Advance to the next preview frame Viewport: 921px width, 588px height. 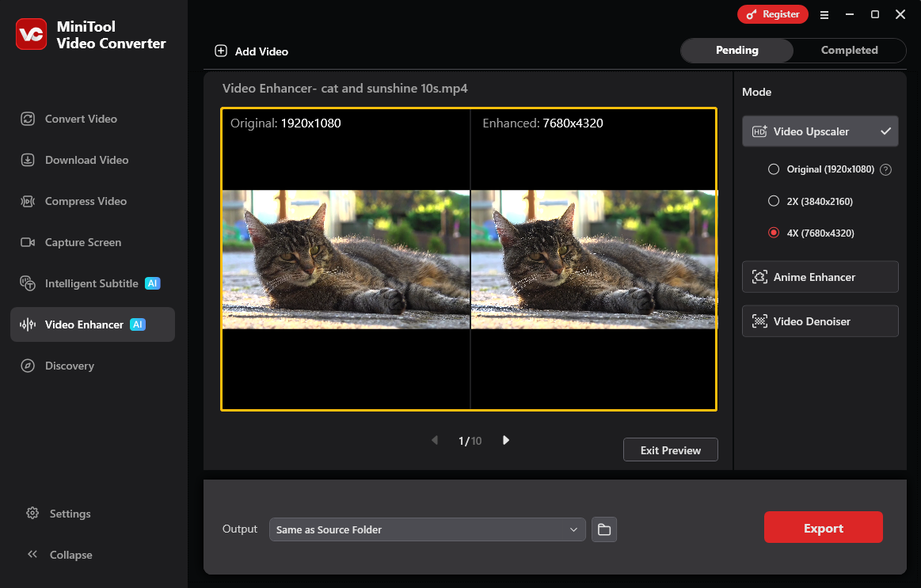tap(505, 440)
